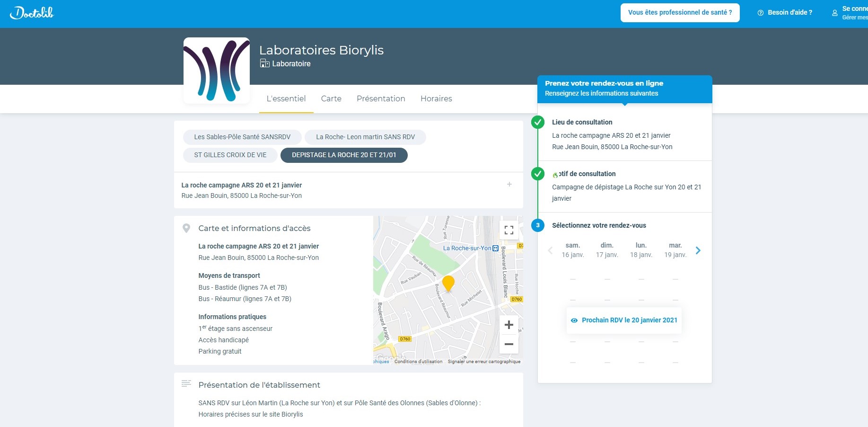Click the text lines icon beside Présentation heading
Screen dimensions: 868x427
(186, 384)
